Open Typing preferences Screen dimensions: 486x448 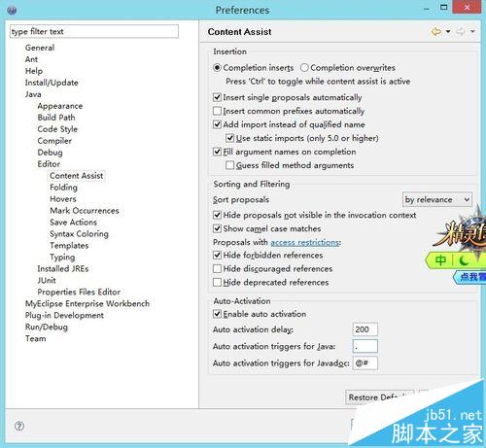pos(62,258)
